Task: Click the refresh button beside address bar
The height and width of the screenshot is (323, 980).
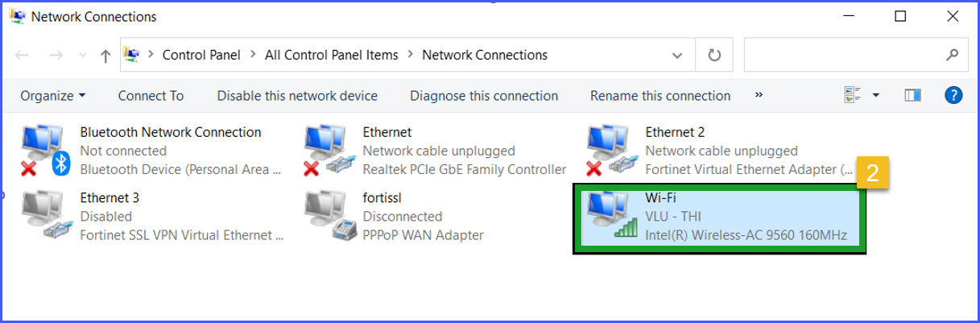Action: point(713,55)
